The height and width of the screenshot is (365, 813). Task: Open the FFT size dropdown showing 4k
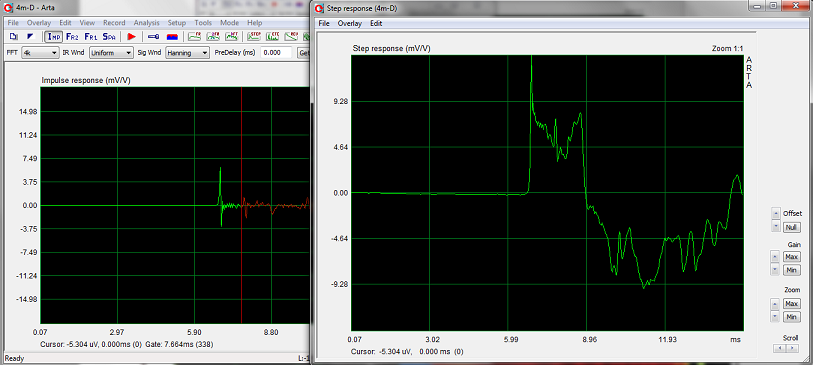coord(40,53)
